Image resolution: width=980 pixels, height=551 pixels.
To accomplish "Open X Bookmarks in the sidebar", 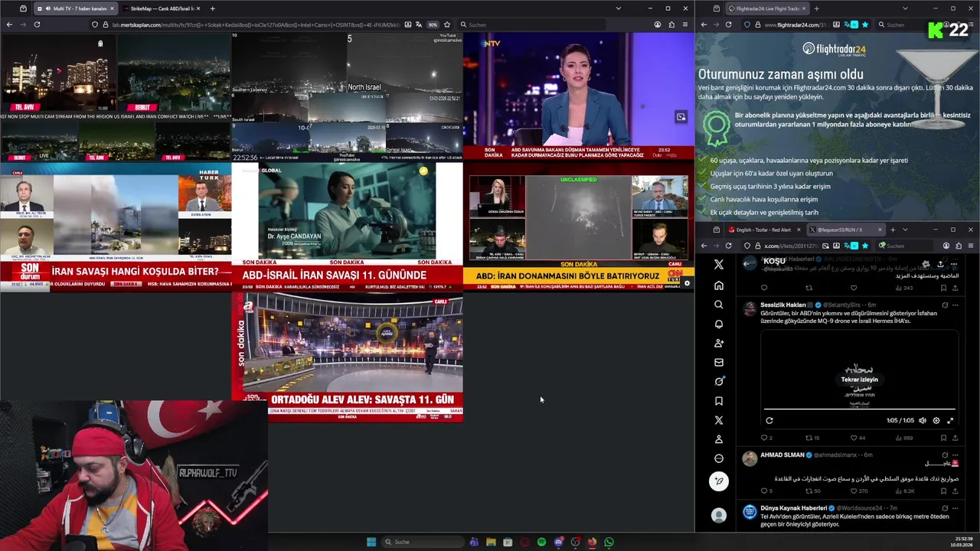I will coord(718,400).
